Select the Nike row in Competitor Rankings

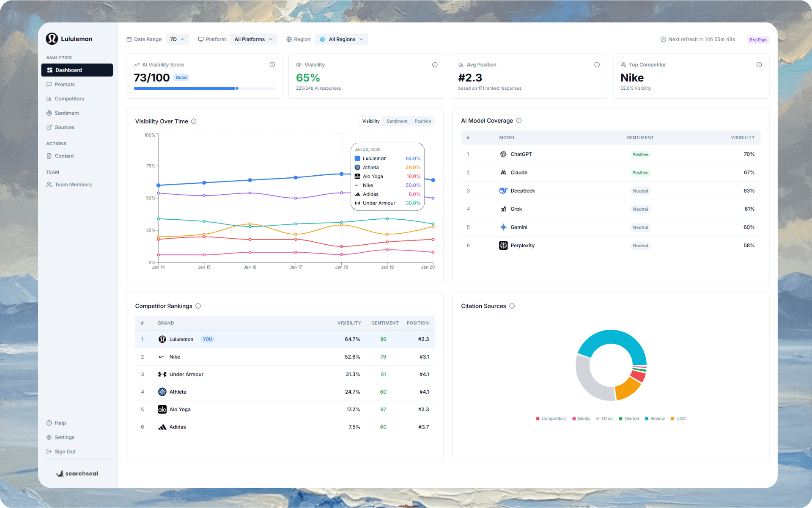pyautogui.click(x=284, y=356)
